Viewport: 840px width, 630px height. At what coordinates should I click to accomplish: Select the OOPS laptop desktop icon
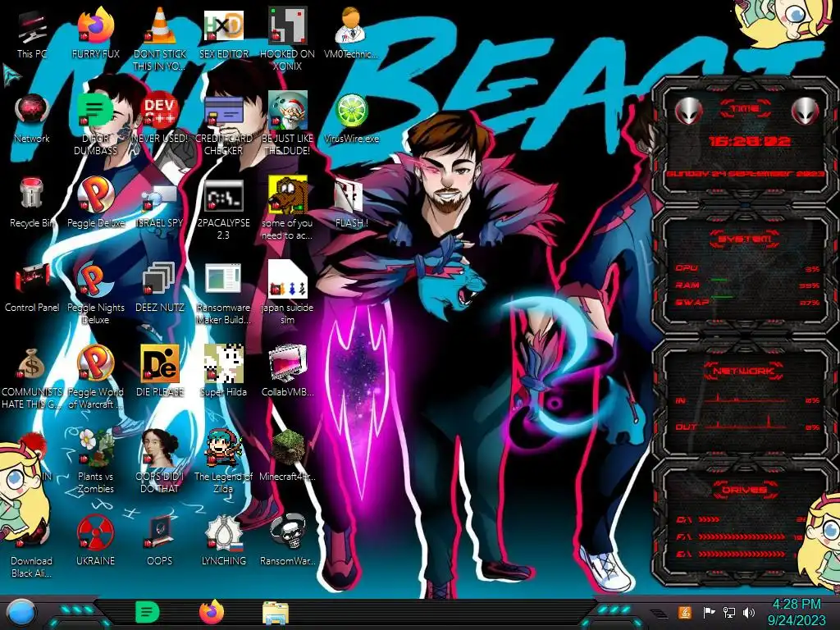(x=160, y=540)
